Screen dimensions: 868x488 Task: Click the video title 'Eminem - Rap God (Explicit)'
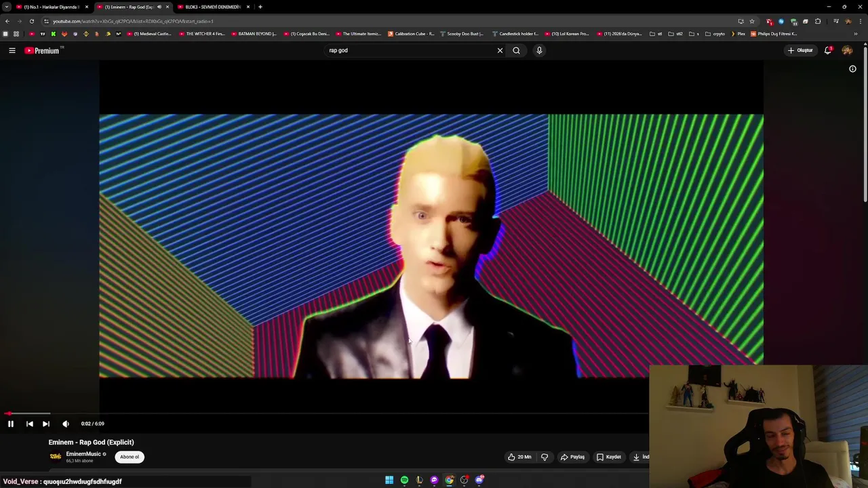point(92,442)
